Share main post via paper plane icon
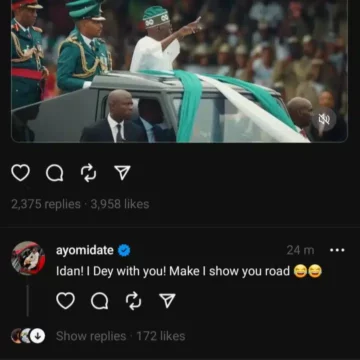Screen dimensions: 360x360 [122, 173]
